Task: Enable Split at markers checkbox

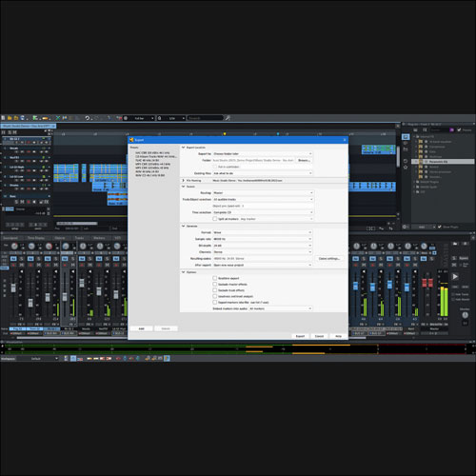Action: (215, 219)
